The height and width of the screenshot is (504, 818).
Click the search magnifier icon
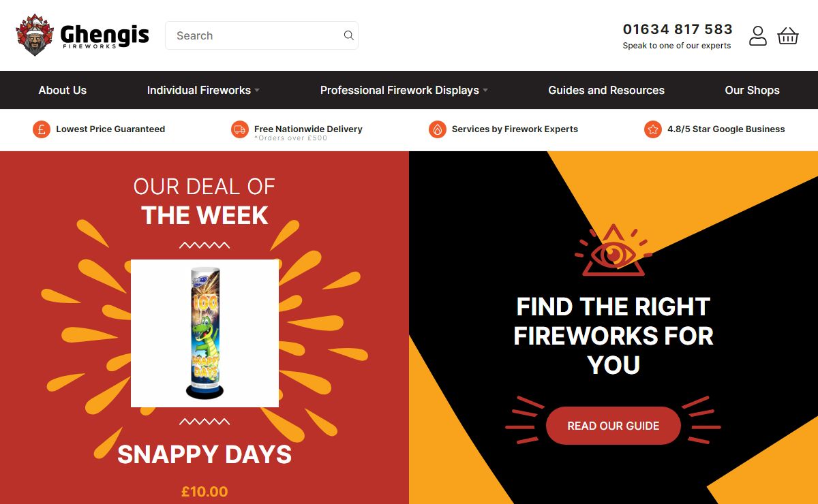point(348,35)
